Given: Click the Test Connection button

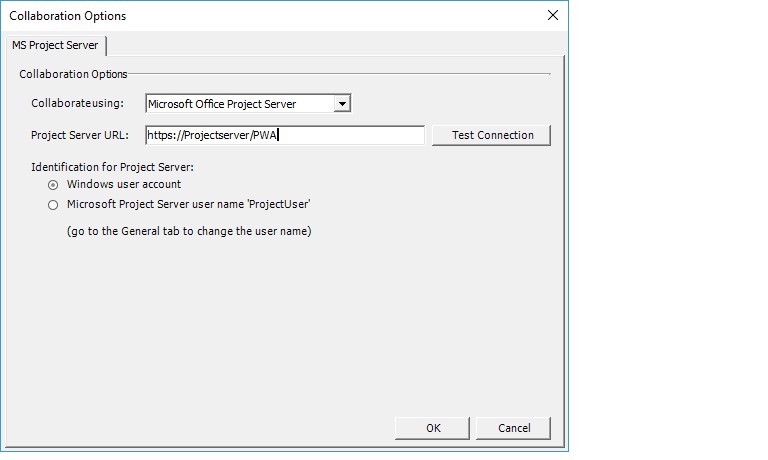Looking at the screenshot, I should pyautogui.click(x=492, y=135).
